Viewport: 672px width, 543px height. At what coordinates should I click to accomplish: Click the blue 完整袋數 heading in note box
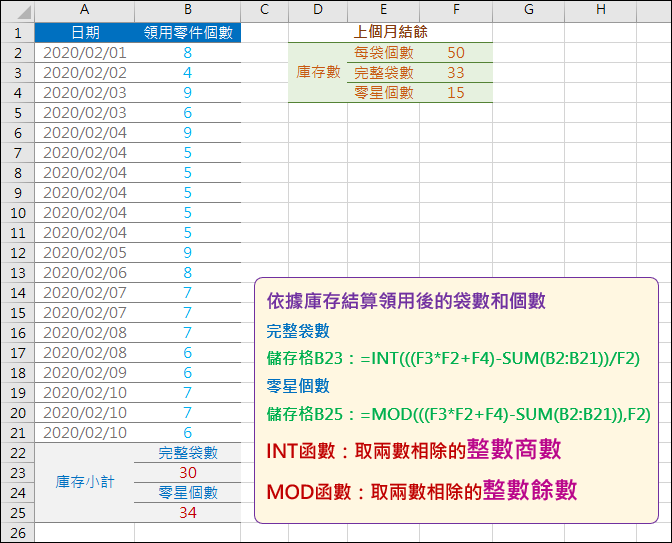(x=298, y=331)
